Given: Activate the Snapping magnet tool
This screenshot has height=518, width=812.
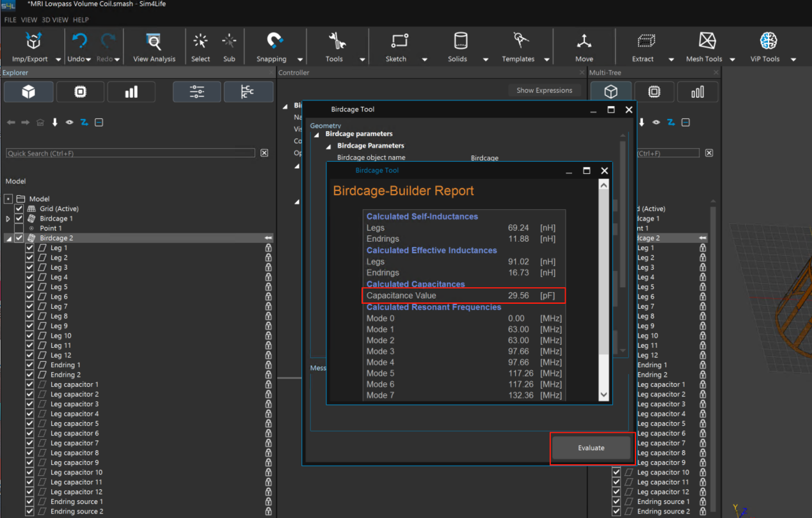Looking at the screenshot, I should pos(275,42).
